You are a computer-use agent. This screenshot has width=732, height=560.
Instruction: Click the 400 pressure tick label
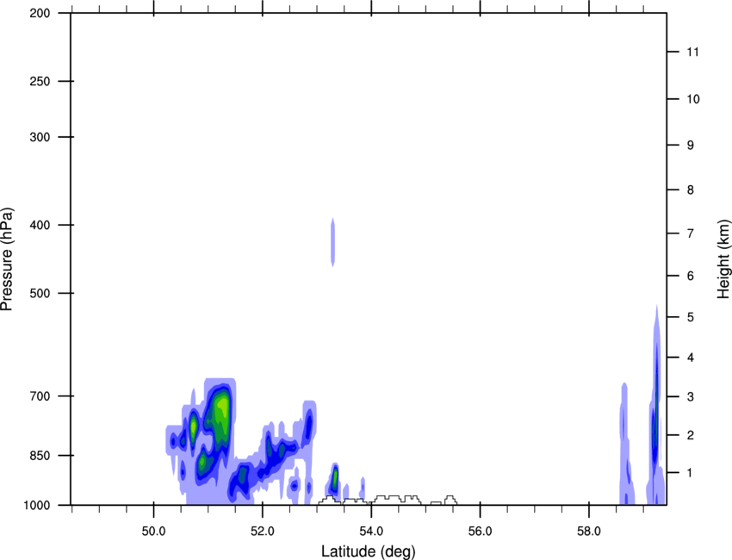click(38, 226)
